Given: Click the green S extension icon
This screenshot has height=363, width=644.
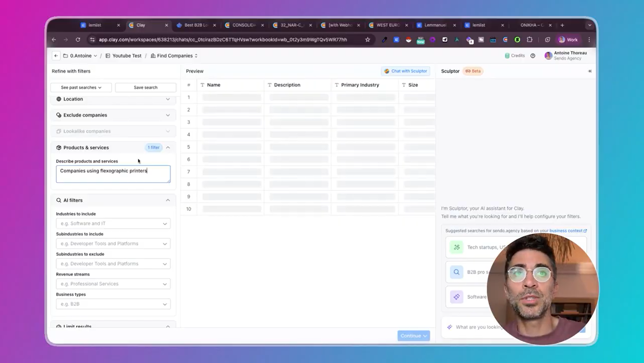Looking at the screenshot, I should coord(517,40).
